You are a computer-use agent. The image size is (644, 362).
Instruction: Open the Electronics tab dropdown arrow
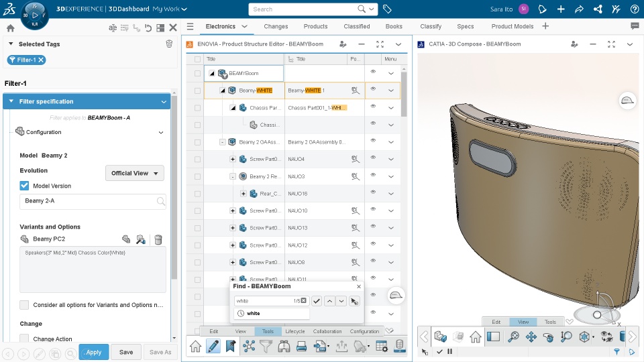tap(244, 26)
